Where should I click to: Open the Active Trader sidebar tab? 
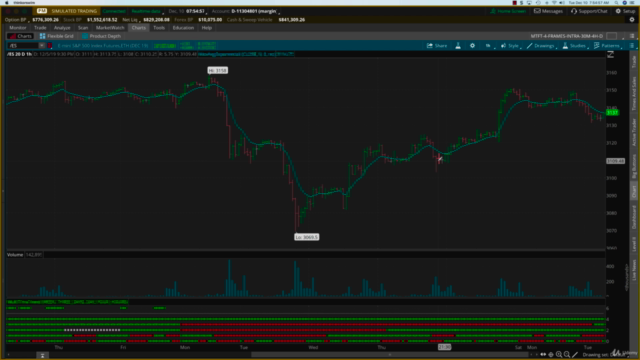click(634, 133)
